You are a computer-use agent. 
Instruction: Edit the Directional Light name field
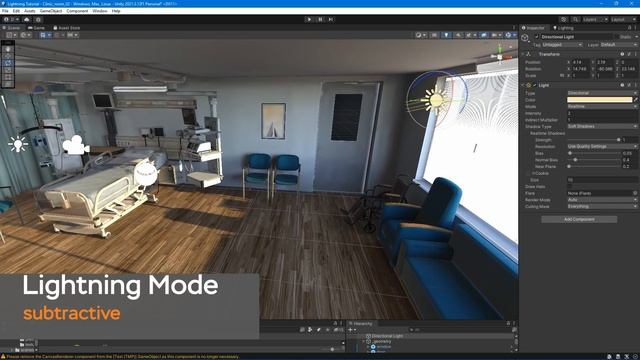576,37
